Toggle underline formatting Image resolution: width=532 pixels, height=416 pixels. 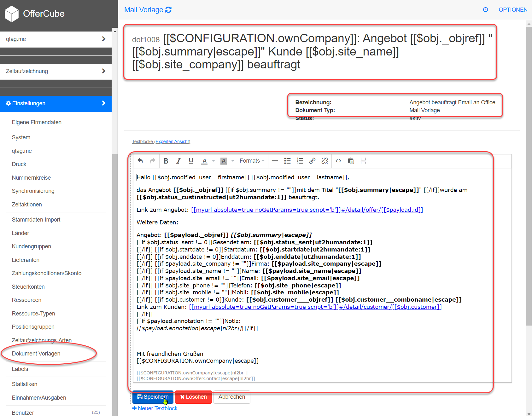(191, 161)
